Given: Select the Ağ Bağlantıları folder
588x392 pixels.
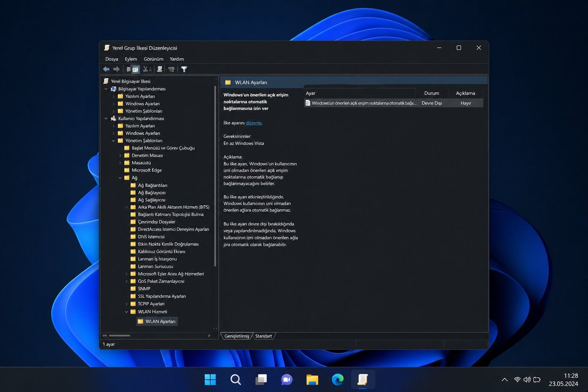Looking at the screenshot, I should click(x=152, y=185).
